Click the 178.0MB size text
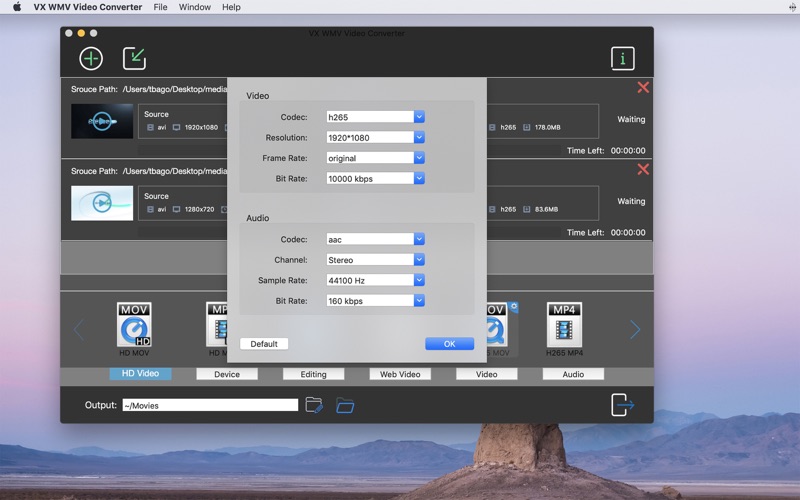800x500 pixels. (547, 128)
